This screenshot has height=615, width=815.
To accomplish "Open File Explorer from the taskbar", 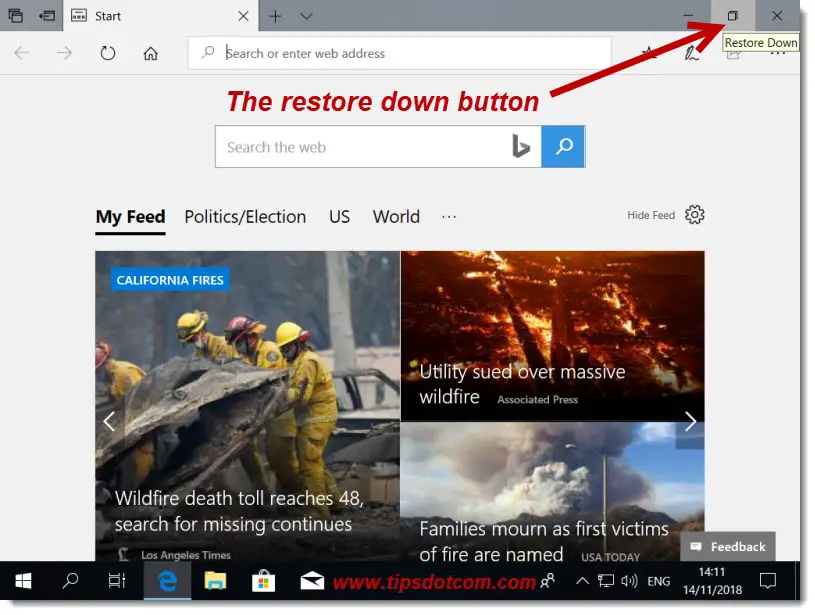I will [215, 581].
